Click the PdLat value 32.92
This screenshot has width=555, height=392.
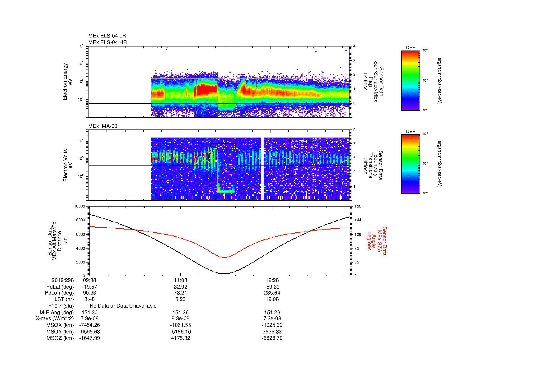(181, 287)
